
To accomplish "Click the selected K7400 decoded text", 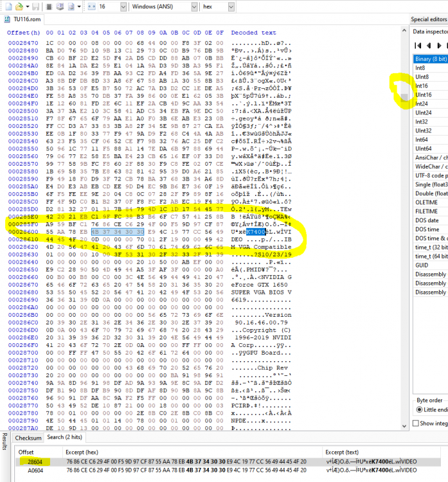I will [x=256, y=232].
